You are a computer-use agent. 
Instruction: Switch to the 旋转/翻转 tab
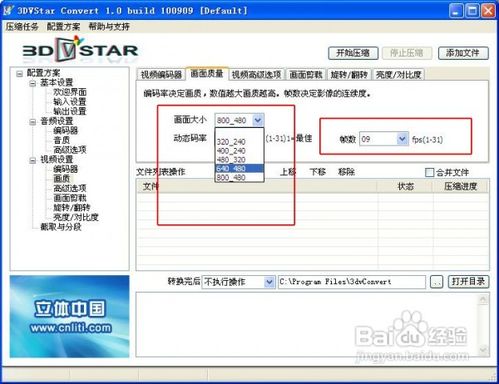coord(349,75)
